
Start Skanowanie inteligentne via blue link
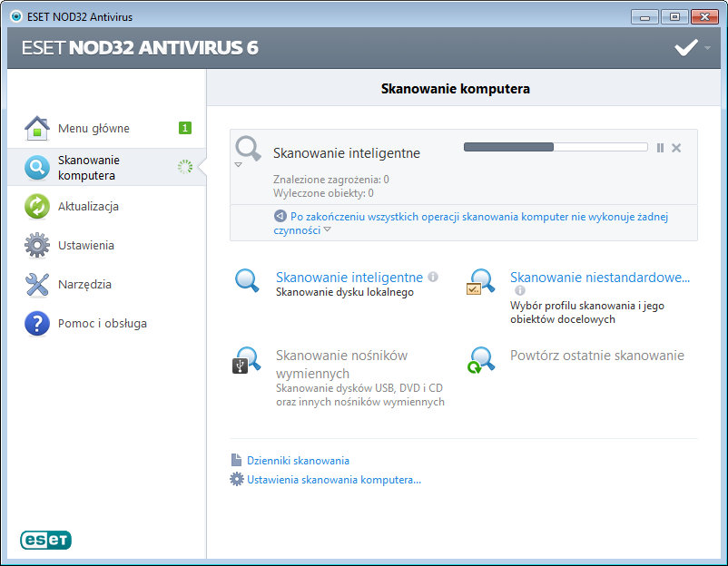pos(349,277)
